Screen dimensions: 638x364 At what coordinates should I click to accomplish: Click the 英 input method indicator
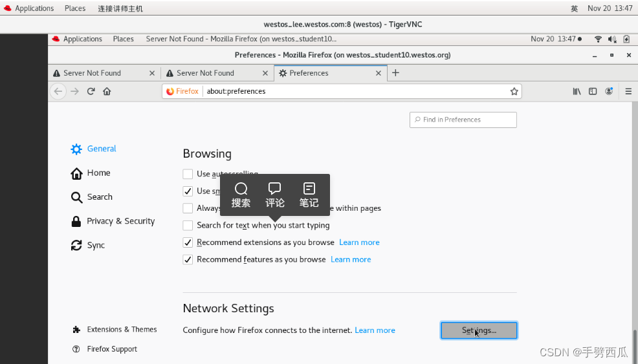click(574, 8)
